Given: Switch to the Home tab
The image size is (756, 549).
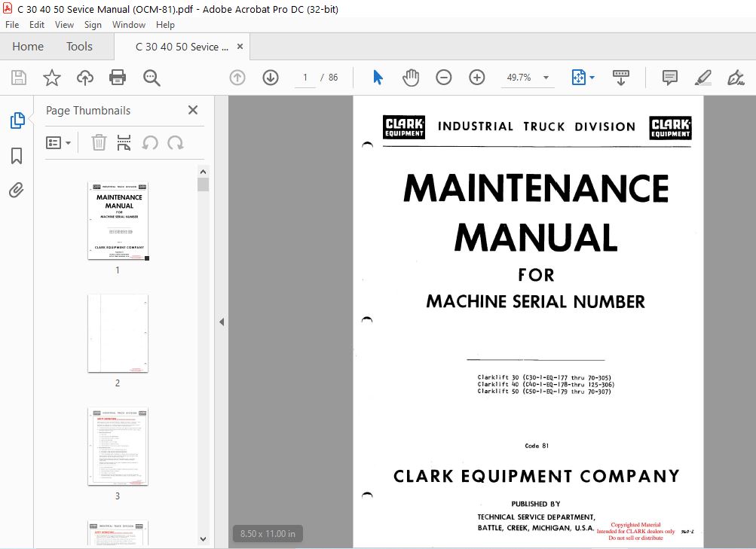Looking at the screenshot, I should tap(28, 47).
